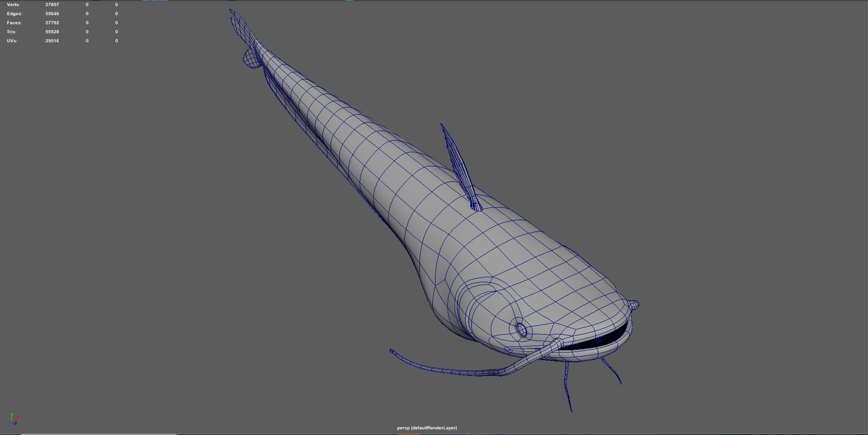Click the UV count value 29016
Image resolution: width=868 pixels, height=435 pixels.
(52, 41)
